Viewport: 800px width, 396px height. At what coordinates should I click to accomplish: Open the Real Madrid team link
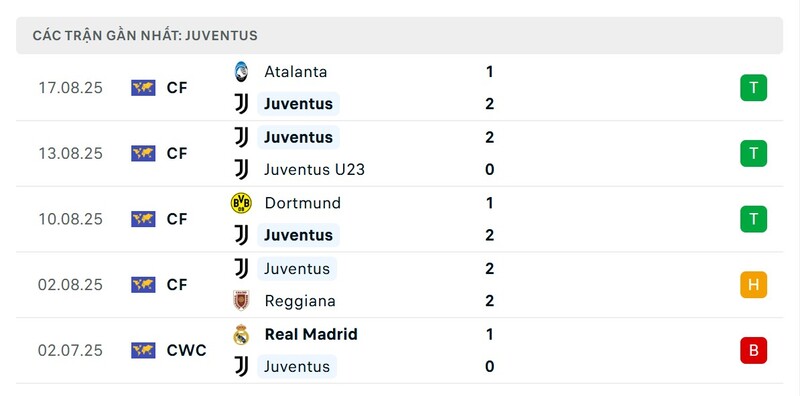(311, 334)
